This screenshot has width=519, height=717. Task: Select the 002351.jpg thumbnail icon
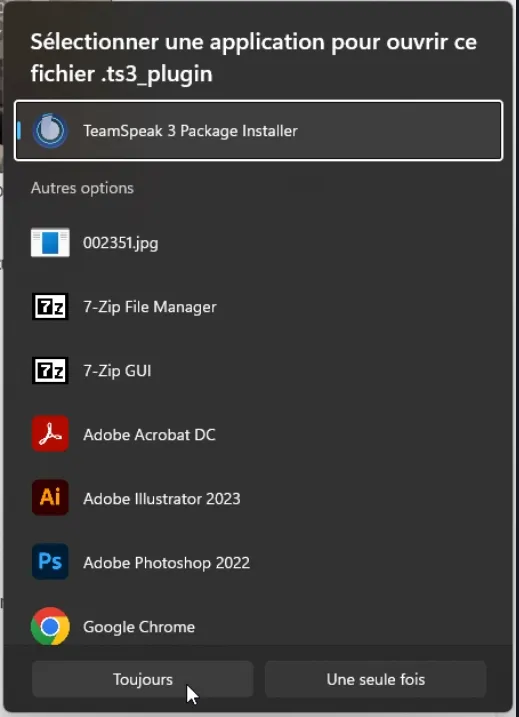coord(50,243)
